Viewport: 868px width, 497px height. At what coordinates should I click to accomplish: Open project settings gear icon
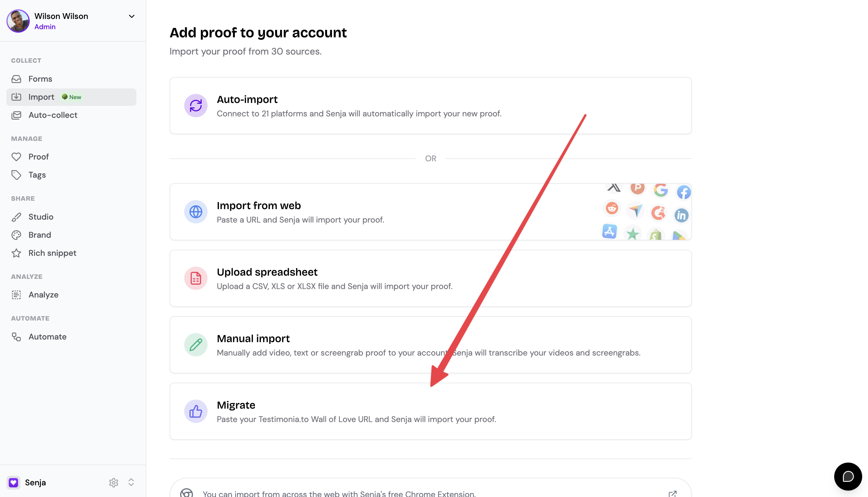(114, 482)
